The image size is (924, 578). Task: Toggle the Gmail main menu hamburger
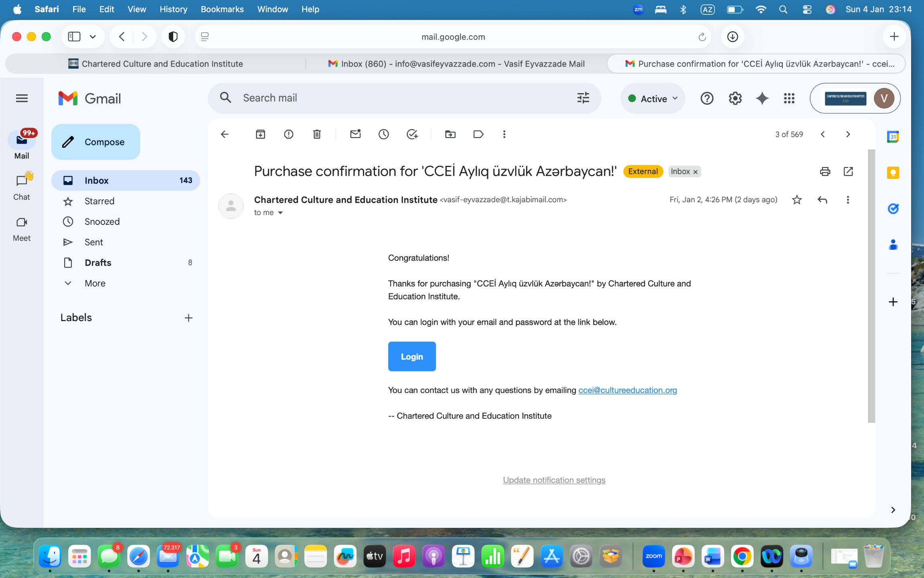click(22, 98)
